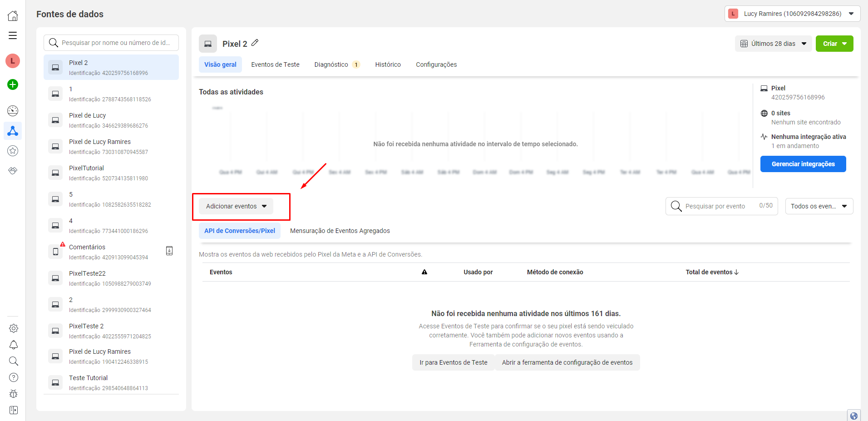This screenshot has width=868, height=421.
Task: Select Pixel de Lucy data source
Action: pyautogui.click(x=111, y=120)
